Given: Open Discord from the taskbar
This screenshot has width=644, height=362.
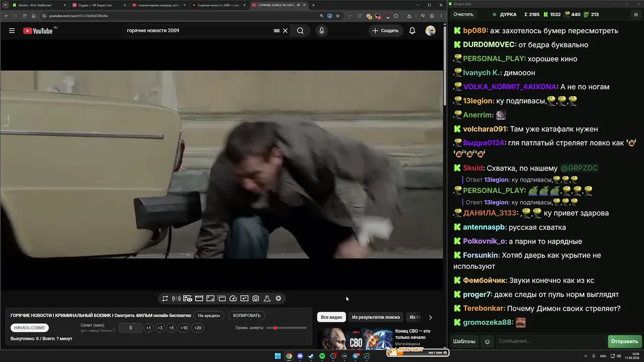Looking at the screenshot, I should pos(300,356).
